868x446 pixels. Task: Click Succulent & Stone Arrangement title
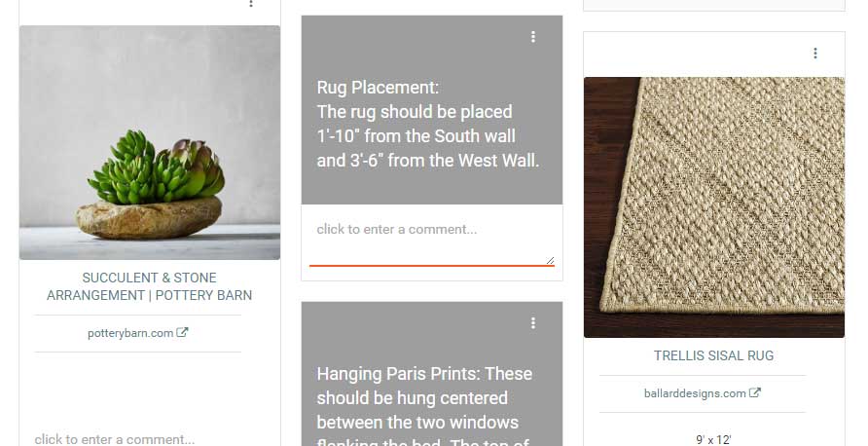(150, 286)
